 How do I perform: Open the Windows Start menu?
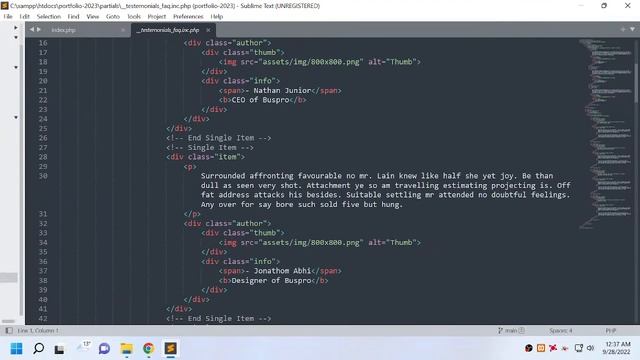tap(17, 348)
